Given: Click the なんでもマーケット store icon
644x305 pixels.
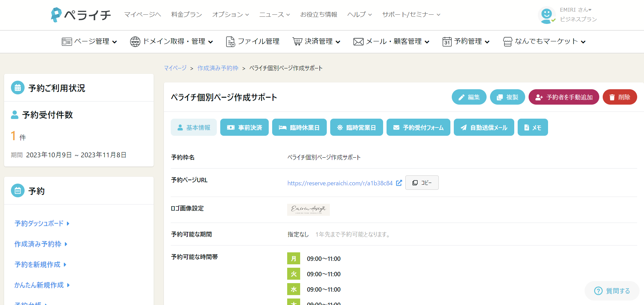Looking at the screenshot, I should coord(508,42).
